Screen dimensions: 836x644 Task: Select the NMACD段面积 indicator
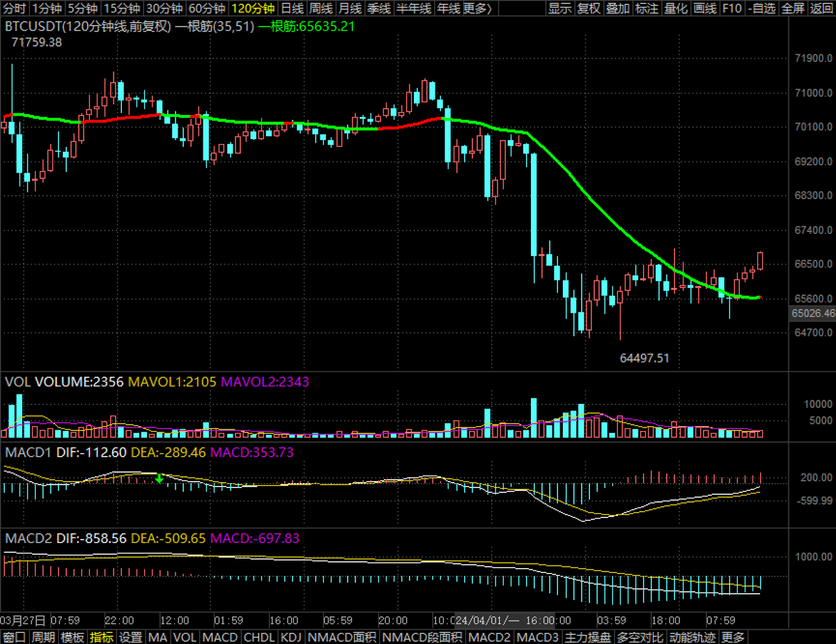[422, 637]
